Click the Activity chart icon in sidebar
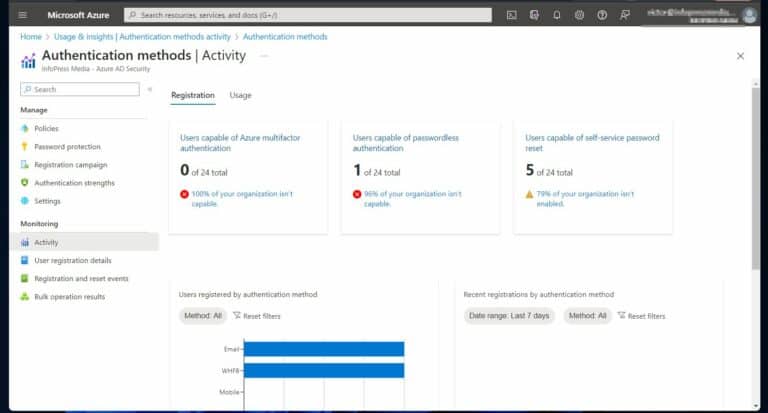Image resolution: width=768 pixels, height=413 pixels. tap(24, 242)
